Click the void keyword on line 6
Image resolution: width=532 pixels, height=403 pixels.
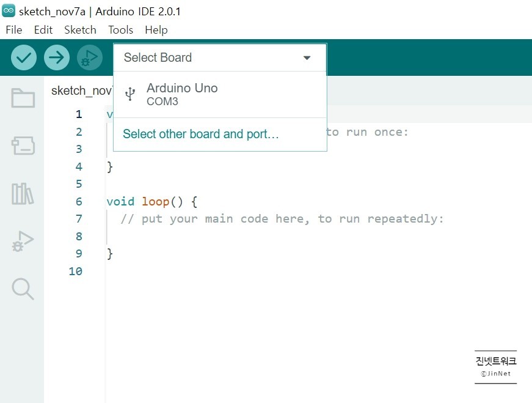[120, 202]
